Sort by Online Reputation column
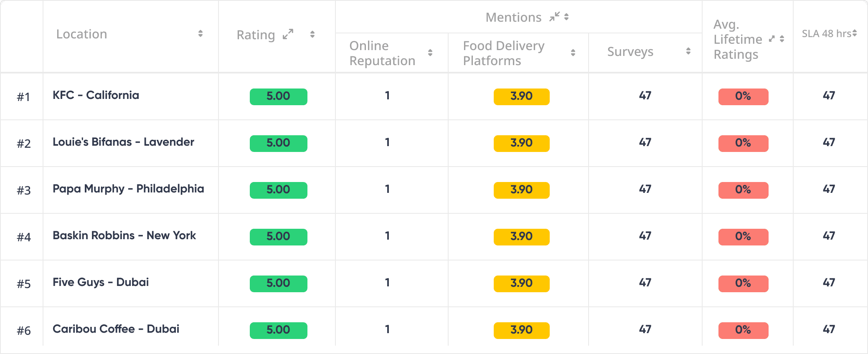Image resolution: width=868 pixels, height=354 pixels. pos(430,53)
